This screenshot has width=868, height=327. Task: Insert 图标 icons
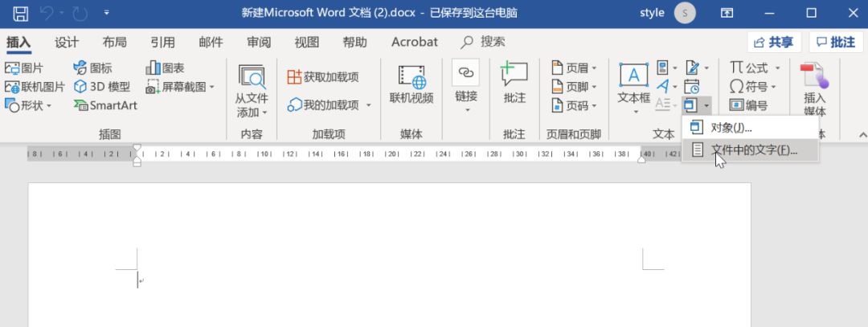coord(92,68)
